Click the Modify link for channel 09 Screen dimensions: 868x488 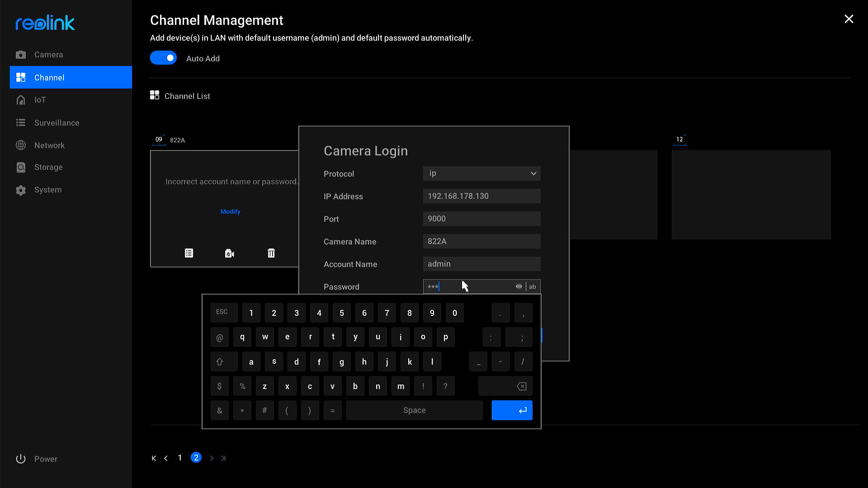(230, 211)
